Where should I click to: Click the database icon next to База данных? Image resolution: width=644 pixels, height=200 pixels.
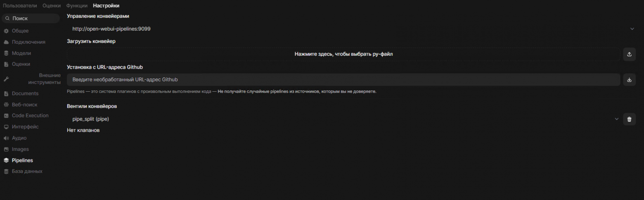pyautogui.click(x=6, y=171)
